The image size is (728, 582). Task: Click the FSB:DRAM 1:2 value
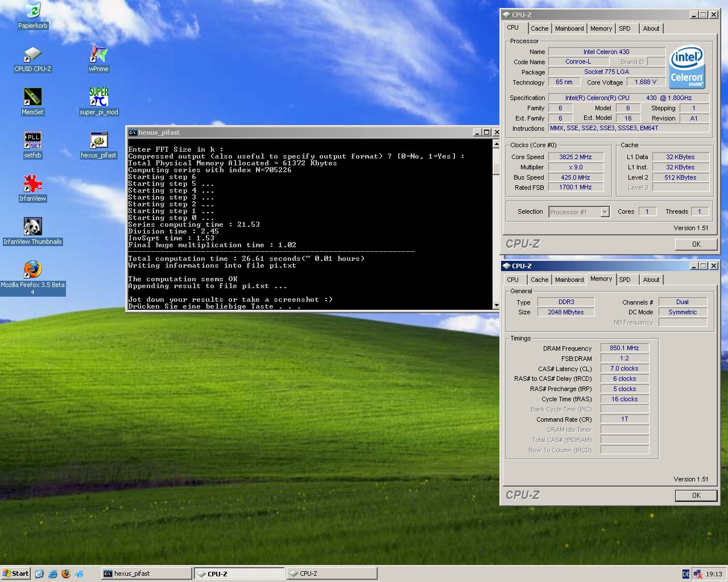[624, 358]
